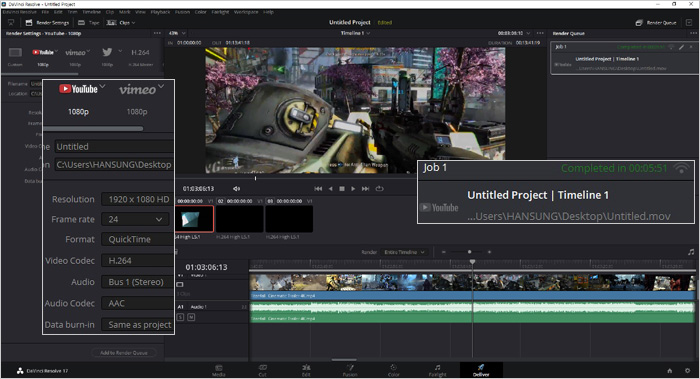Remove Job 1 from the render queue

[691, 47]
